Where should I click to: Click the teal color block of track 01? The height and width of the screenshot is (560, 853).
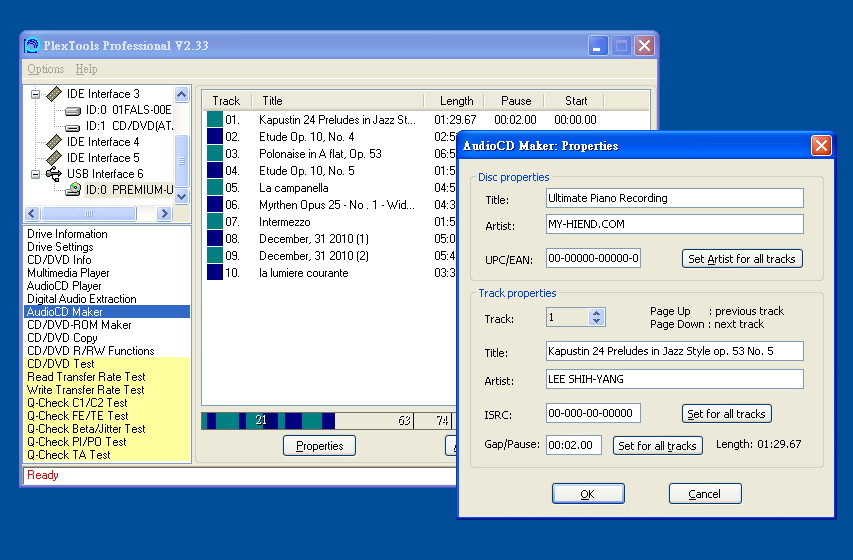(215, 119)
